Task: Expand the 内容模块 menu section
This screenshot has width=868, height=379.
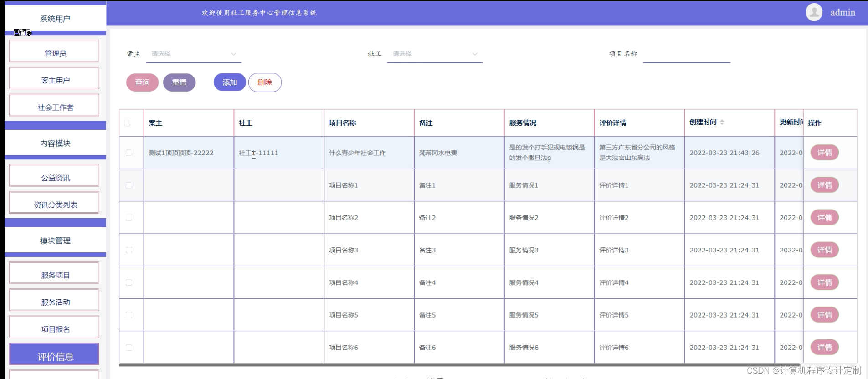Action: pyautogui.click(x=55, y=143)
